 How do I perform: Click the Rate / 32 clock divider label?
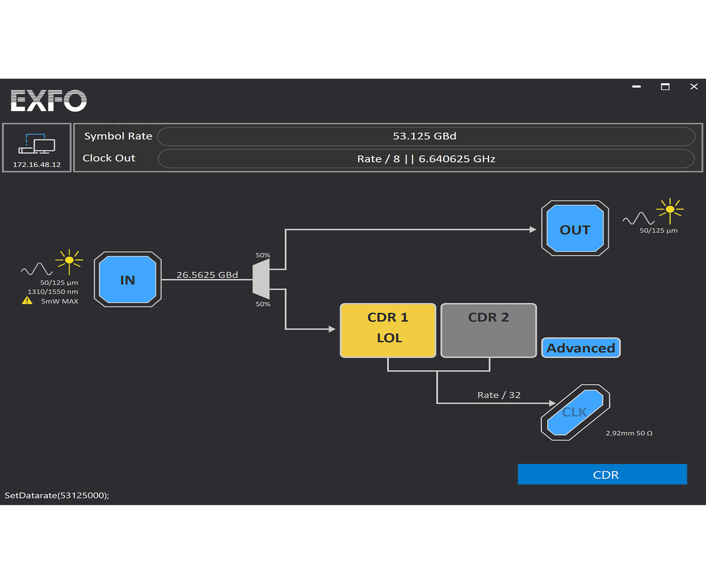pos(499,395)
